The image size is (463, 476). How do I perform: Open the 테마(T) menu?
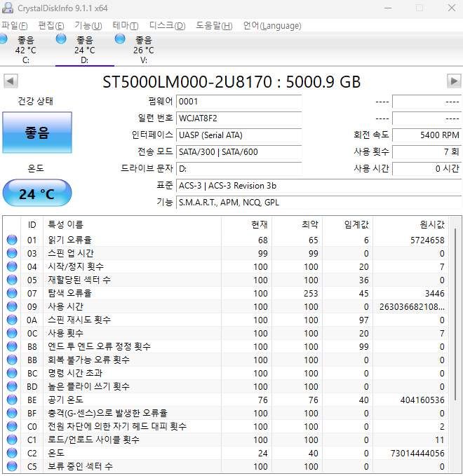coord(125,26)
